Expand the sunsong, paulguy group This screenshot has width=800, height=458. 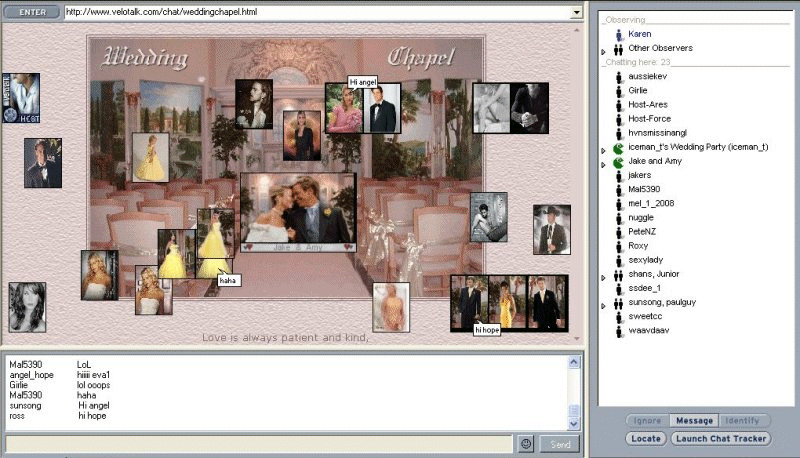[x=603, y=304]
